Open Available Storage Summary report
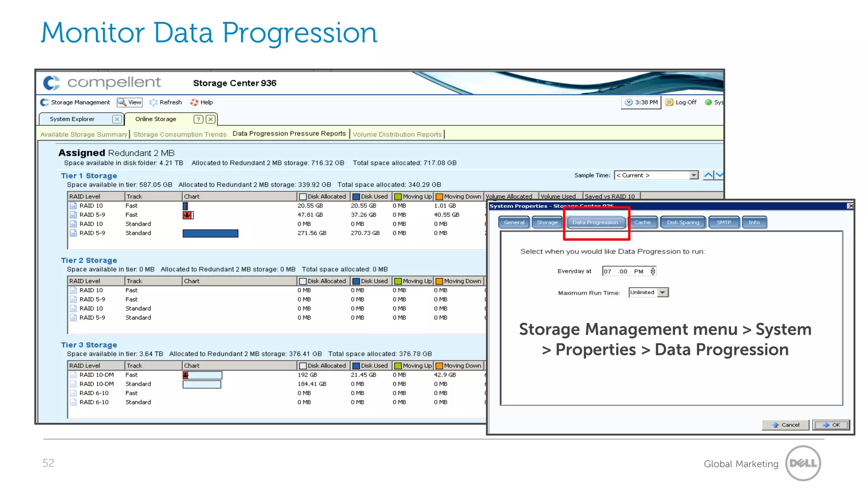868x488 pixels. click(83, 134)
